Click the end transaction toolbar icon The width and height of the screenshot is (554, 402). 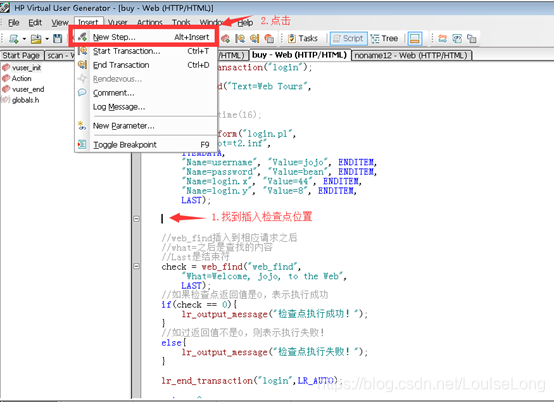[x=254, y=38]
